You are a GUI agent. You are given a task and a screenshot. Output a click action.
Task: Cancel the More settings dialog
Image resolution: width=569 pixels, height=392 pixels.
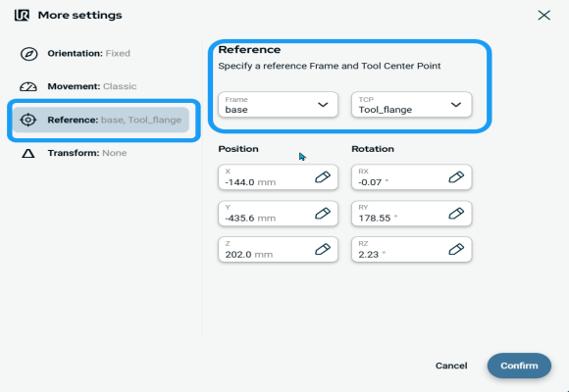pos(451,366)
